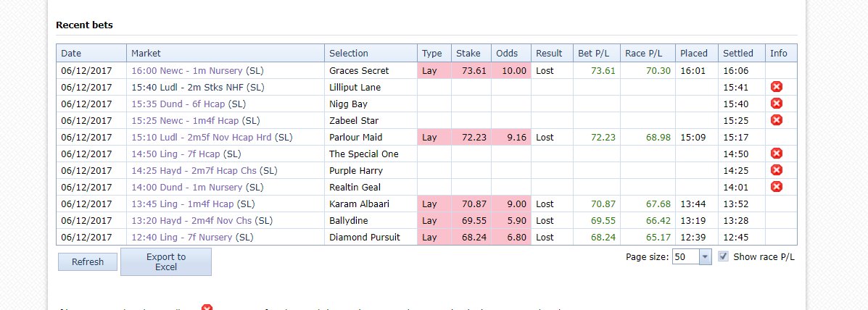This screenshot has height=310, width=868.
Task: Click the odds value 9.16
Action: (x=516, y=137)
